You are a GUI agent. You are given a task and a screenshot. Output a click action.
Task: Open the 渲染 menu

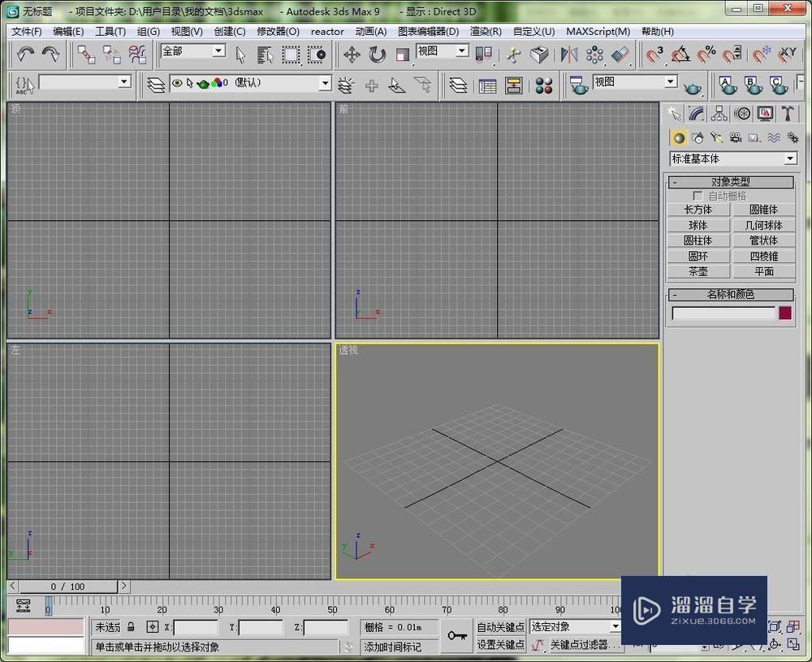pos(486,32)
